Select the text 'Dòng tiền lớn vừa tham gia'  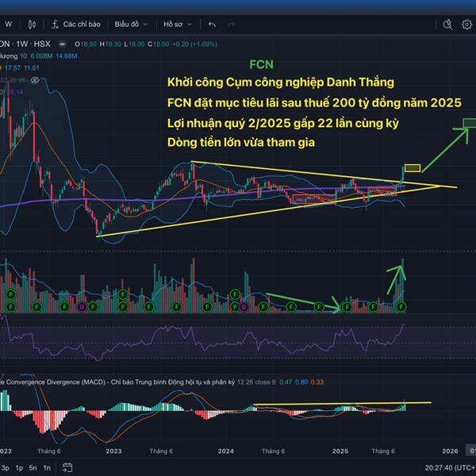pyautogui.click(x=241, y=142)
